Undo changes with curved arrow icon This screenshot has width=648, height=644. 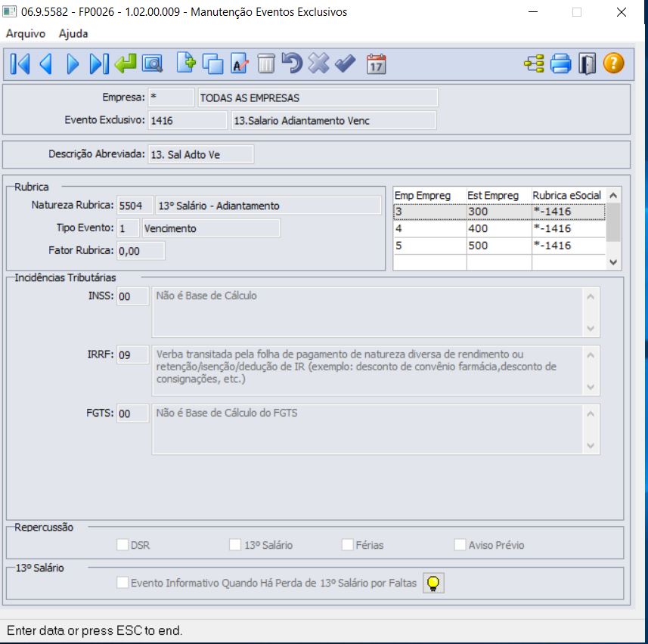[292, 63]
